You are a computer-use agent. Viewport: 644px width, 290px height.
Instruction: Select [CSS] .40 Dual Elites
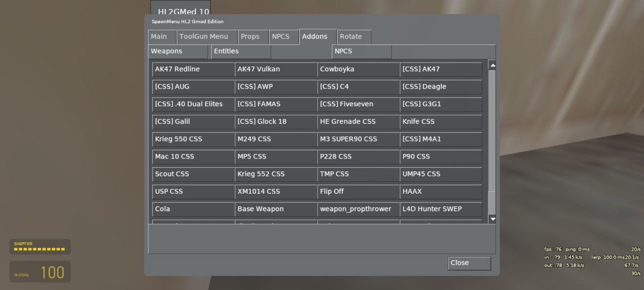[193, 104]
